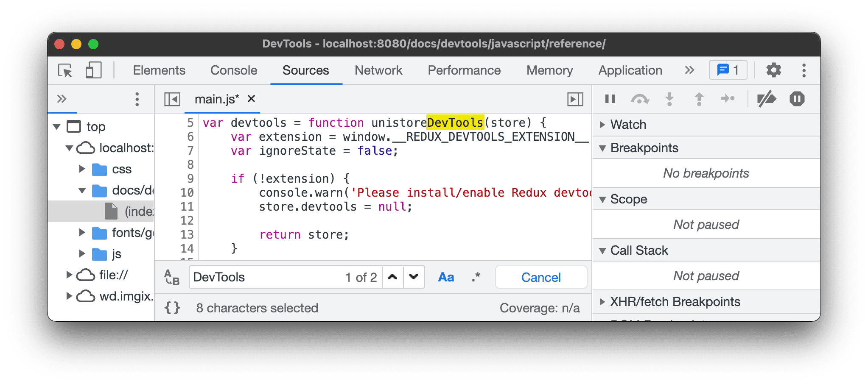Deactivate breakpoints icon
Screen dimensions: 868x384
click(766, 99)
